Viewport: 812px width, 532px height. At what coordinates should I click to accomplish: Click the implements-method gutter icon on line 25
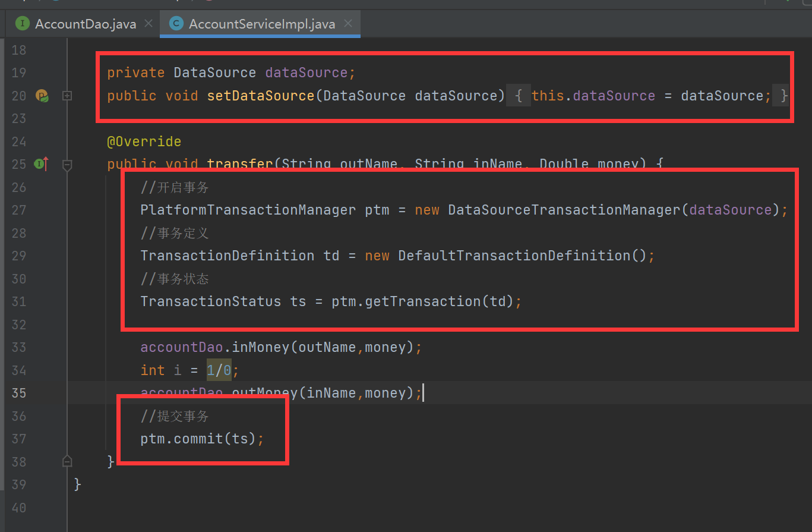[42, 164]
